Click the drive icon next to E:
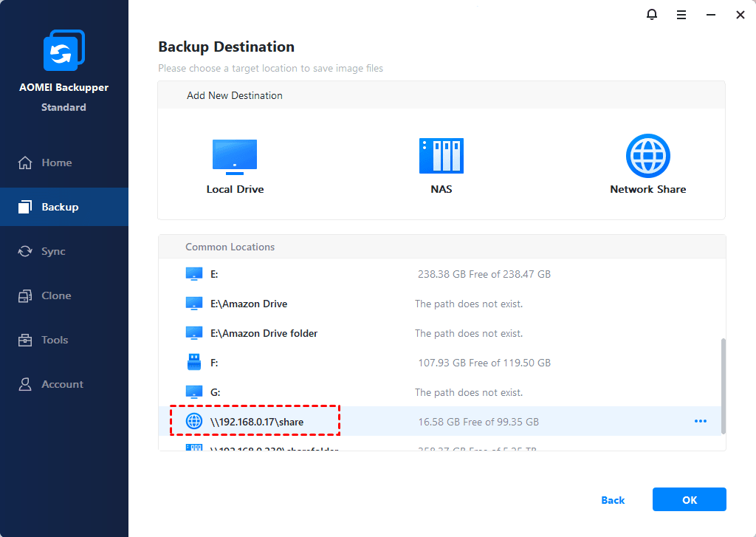This screenshot has width=756, height=537. 193,274
